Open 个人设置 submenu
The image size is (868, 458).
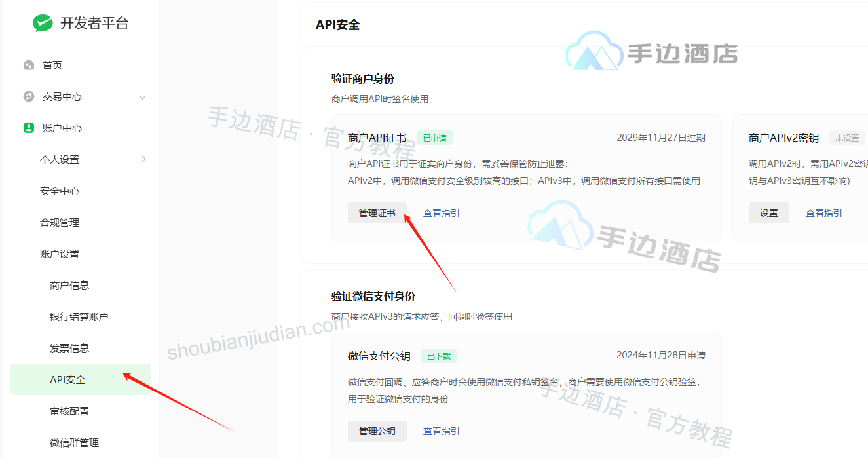[60, 159]
